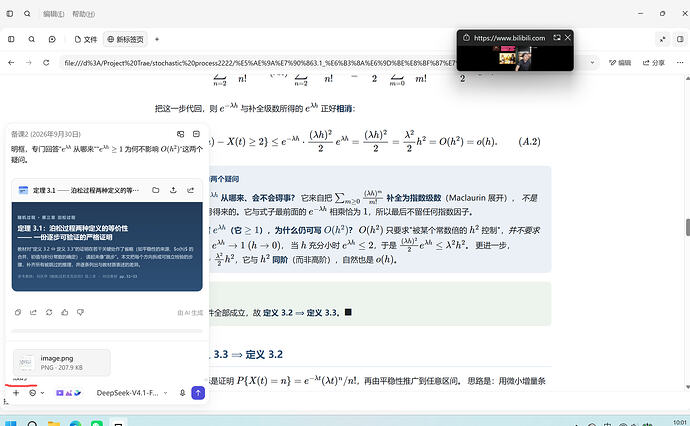
Task: Open new chat icon in chat panel header
Action: coord(180,134)
